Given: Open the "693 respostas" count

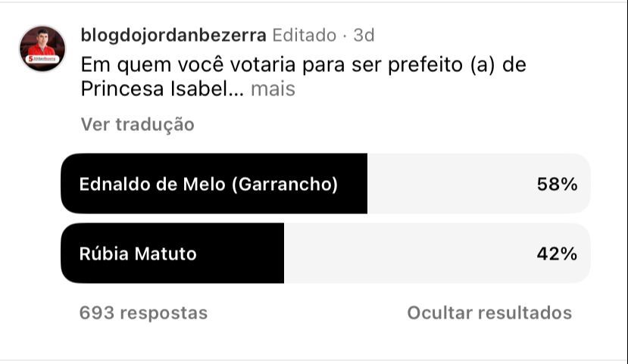Looking at the screenshot, I should [x=143, y=313].
